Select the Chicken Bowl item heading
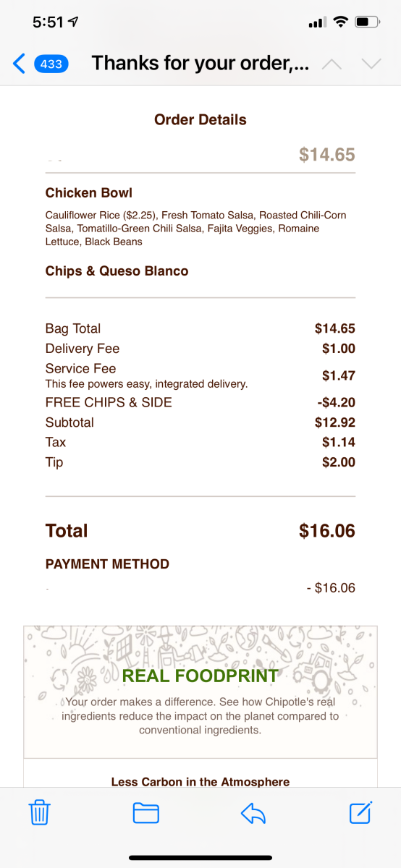401x868 pixels. (x=89, y=193)
